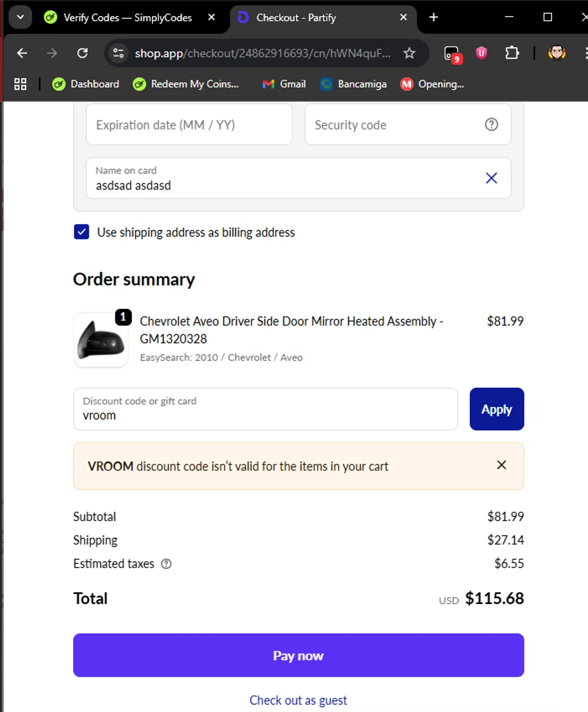
Task: Click the site information icon
Action: tap(118, 53)
